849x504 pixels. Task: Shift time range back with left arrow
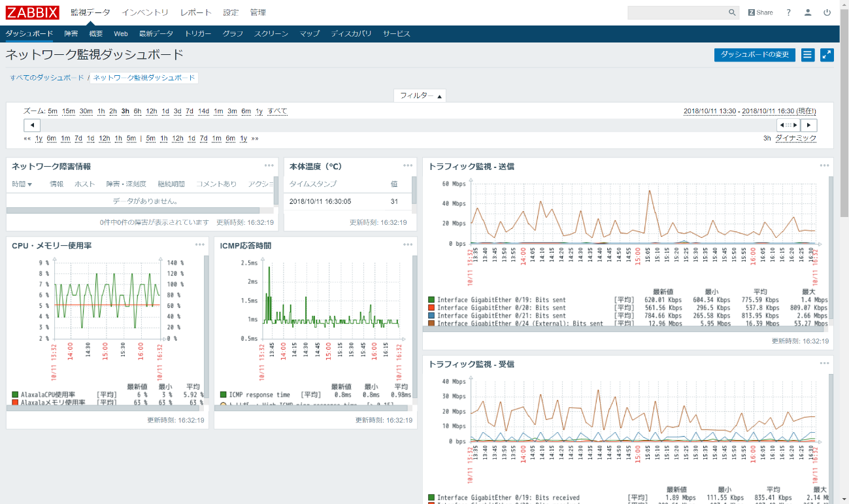point(32,126)
